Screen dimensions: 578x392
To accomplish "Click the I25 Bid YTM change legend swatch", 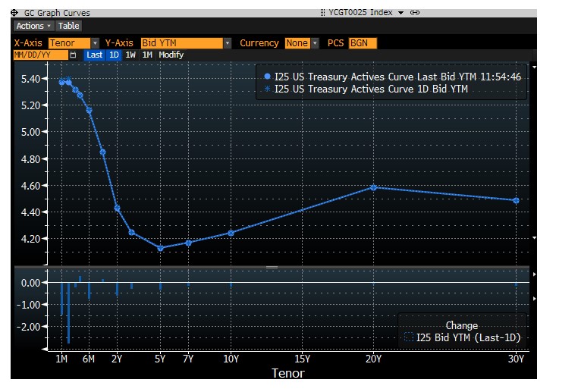I will 408,337.
